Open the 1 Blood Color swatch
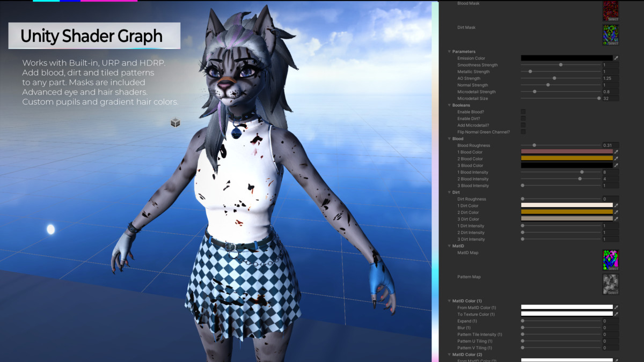The image size is (644, 362). (567, 152)
